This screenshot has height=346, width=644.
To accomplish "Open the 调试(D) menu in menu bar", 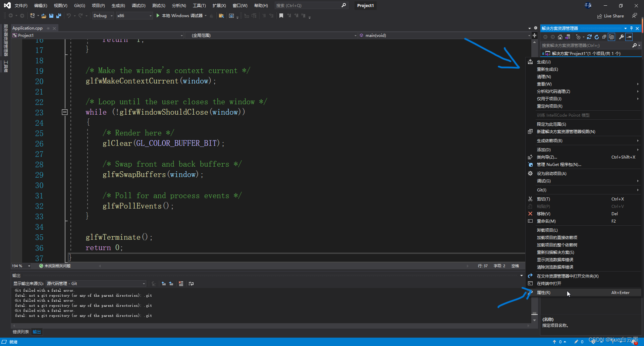I will click(x=139, y=6).
